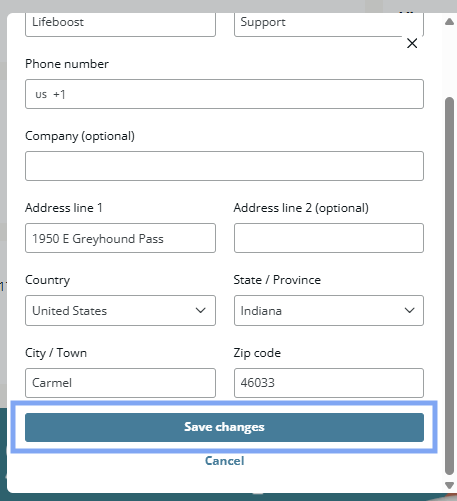This screenshot has height=501, width=457.
Task: Expand the Country dropdown chevron
Action: point(200,310)
